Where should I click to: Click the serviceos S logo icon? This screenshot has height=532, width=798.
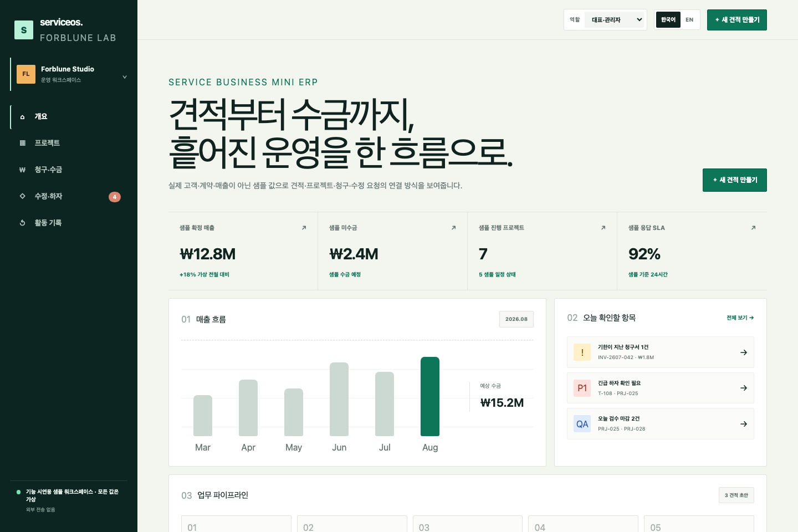point(24,30)
